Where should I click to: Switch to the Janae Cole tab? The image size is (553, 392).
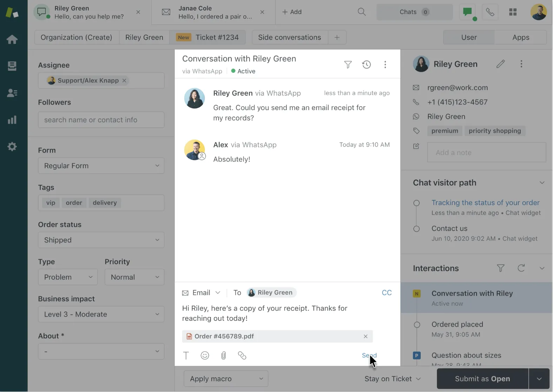(x=213, y=12)
